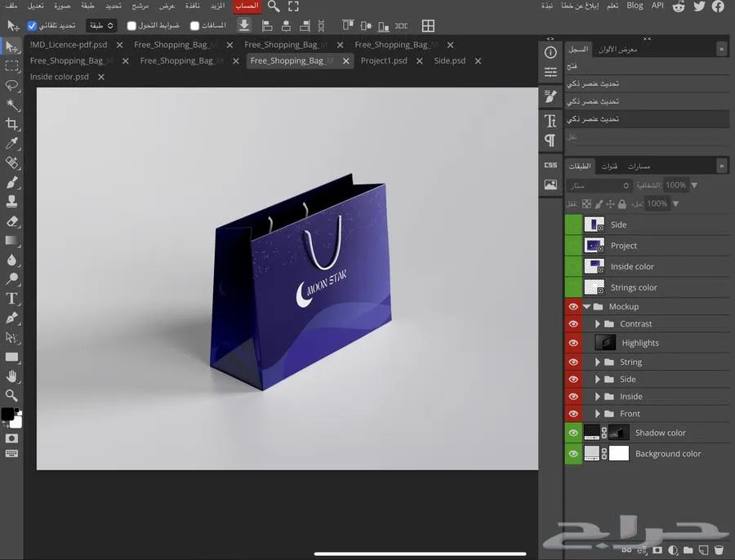Expand the Contrast folder

598,324
